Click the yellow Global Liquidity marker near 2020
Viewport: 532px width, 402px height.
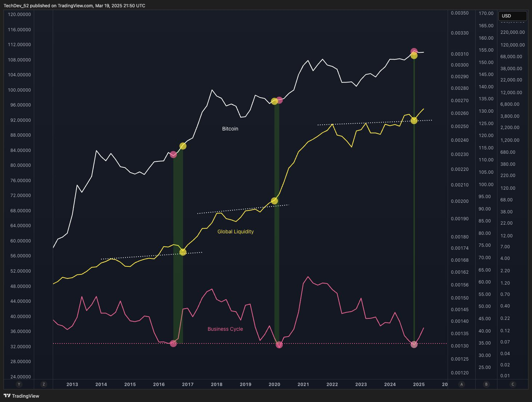click(x=275, y=201)
